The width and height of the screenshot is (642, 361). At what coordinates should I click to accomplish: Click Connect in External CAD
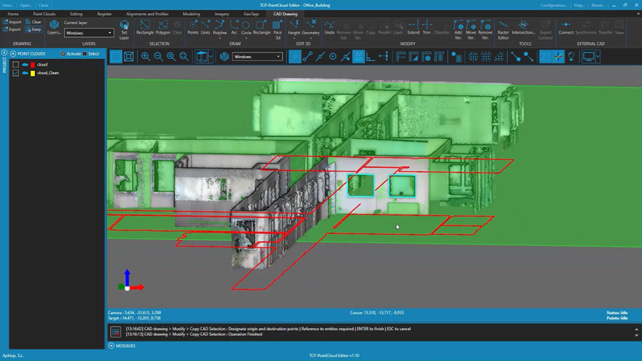click(566, 27)
